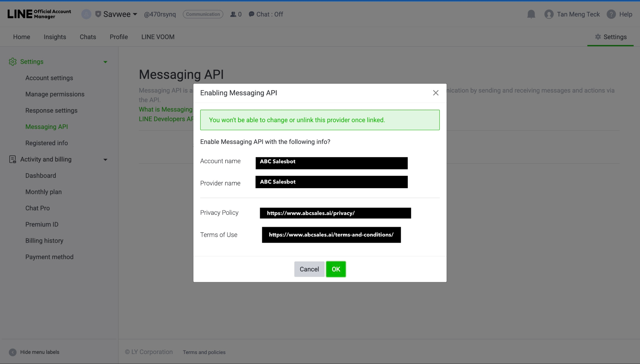This screenshot has width=640, height=364.
Task: Confirm with the green OK button
Action: pyautogui.click(x=336, y=269)
